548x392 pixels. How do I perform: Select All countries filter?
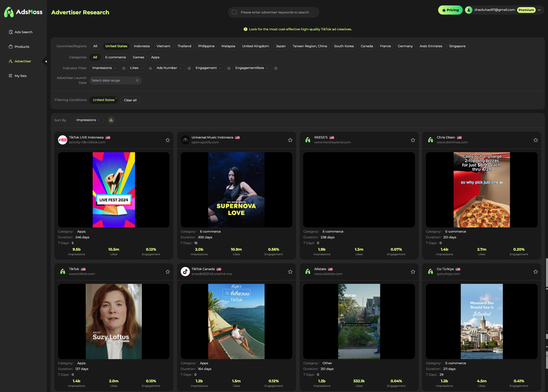click(x=95, y=46)
